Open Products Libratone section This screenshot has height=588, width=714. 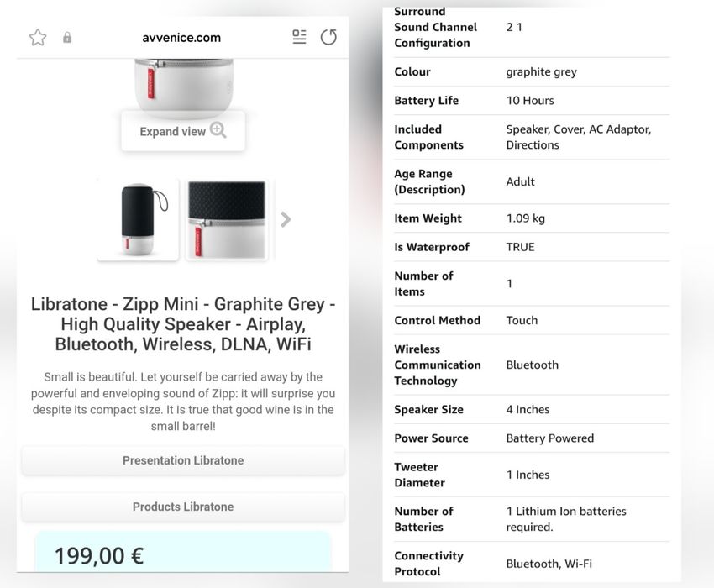[183, 507]
